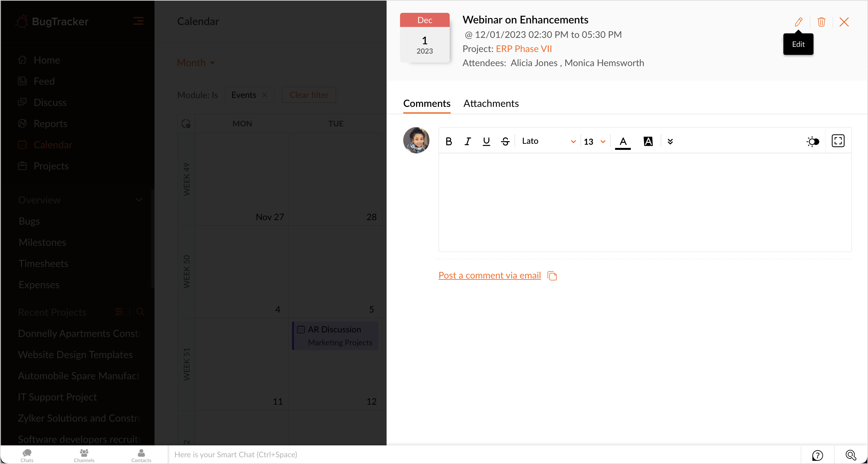Open the font size 13 dropdown
Screen dimensions: 868x464
(595, 141)
